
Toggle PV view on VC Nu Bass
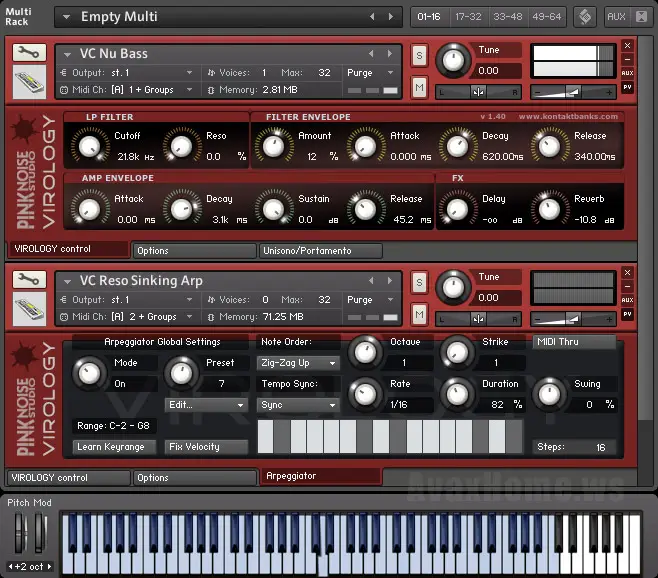tap(627, 87)
